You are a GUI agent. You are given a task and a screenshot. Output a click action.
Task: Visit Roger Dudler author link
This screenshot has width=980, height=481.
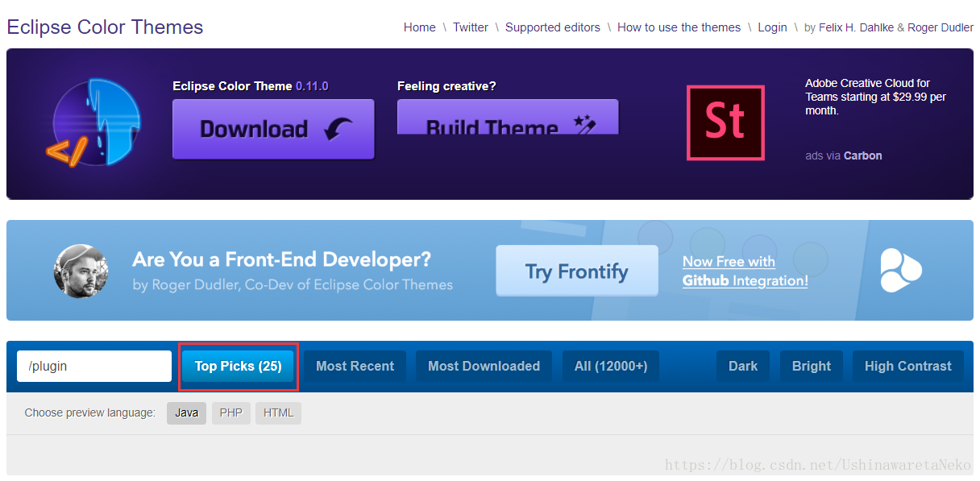click(x=941, y=27)
